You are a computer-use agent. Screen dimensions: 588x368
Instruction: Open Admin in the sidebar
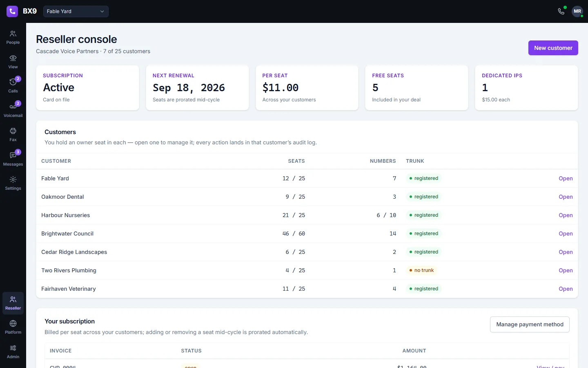pos(13,352)
